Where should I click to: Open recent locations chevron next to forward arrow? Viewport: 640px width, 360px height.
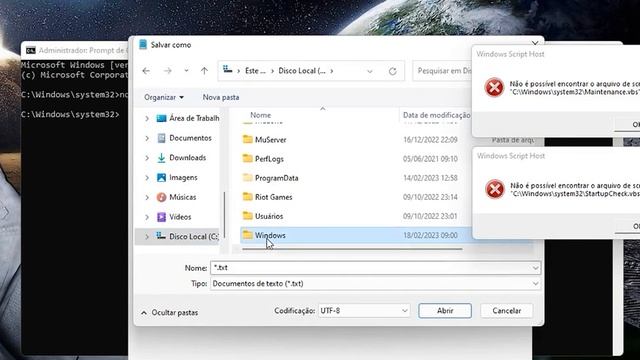186,71
